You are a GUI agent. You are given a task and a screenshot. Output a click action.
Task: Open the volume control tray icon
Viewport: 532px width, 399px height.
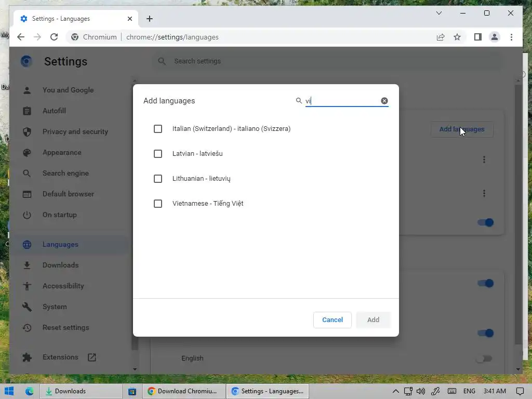(x=421, y=391)
